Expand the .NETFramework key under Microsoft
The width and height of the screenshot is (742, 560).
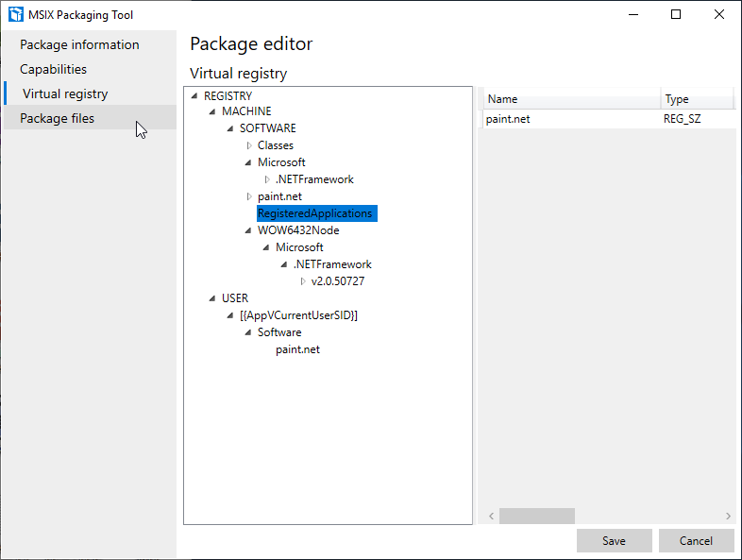[x=267, y=179]
